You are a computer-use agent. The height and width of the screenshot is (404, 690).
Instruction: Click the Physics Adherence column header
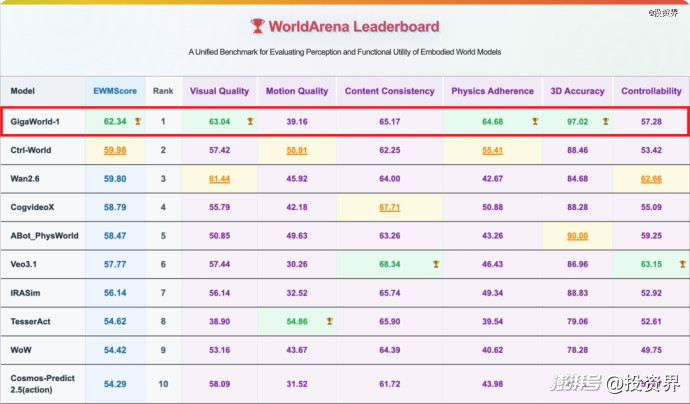(492, 91)
